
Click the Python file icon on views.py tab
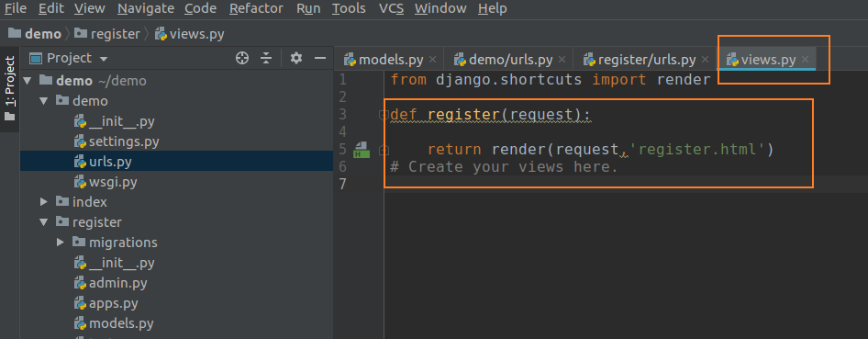(732, 60)
